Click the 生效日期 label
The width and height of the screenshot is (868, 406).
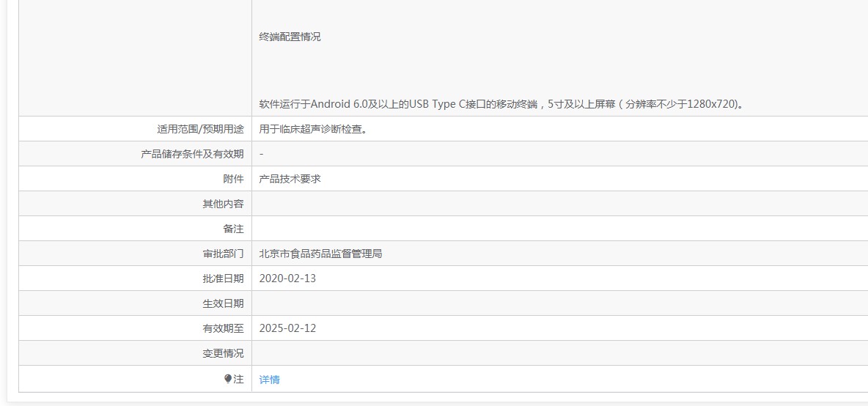pos(223,303)
